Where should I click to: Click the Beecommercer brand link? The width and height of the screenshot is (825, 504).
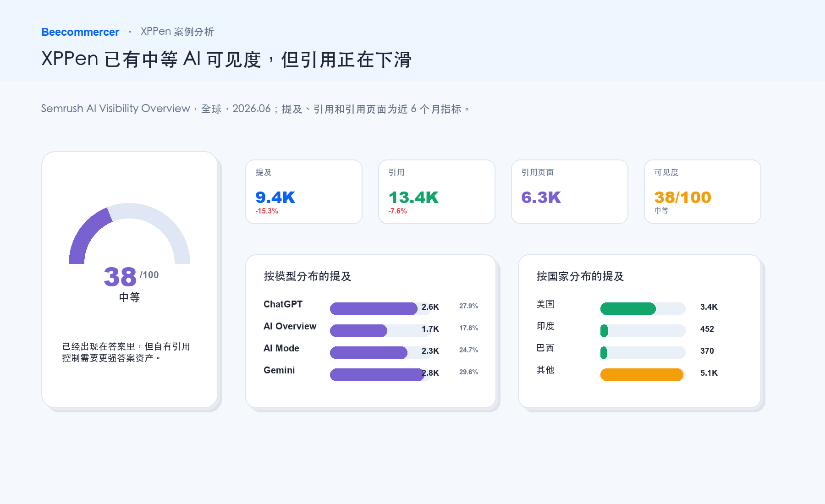(x=80, y=32)
